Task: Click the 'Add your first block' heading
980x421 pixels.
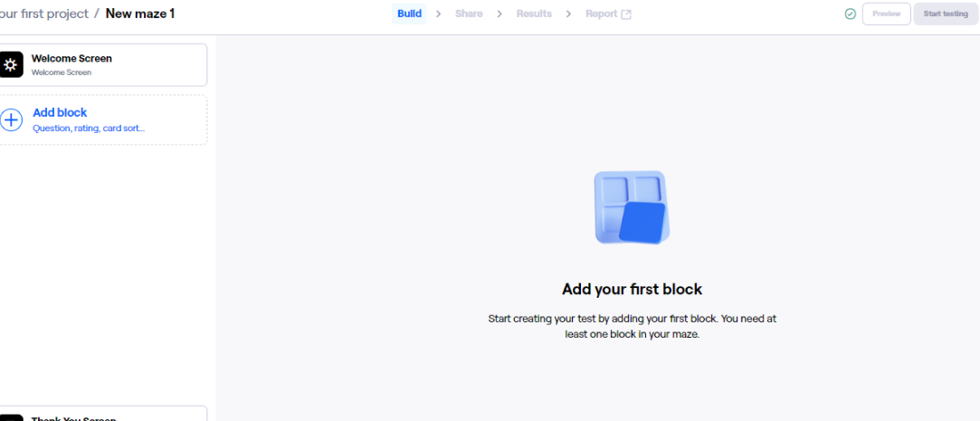Action: tap(632, 289)
